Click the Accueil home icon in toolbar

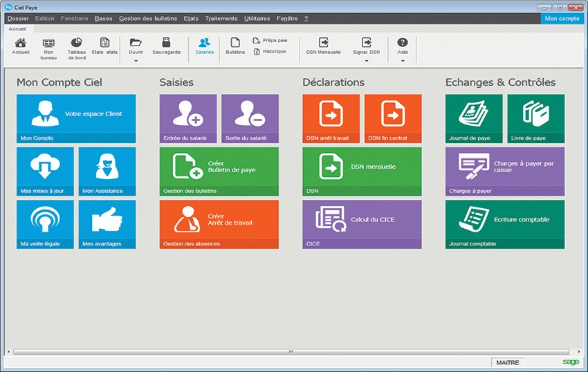(x=20, y=46)
